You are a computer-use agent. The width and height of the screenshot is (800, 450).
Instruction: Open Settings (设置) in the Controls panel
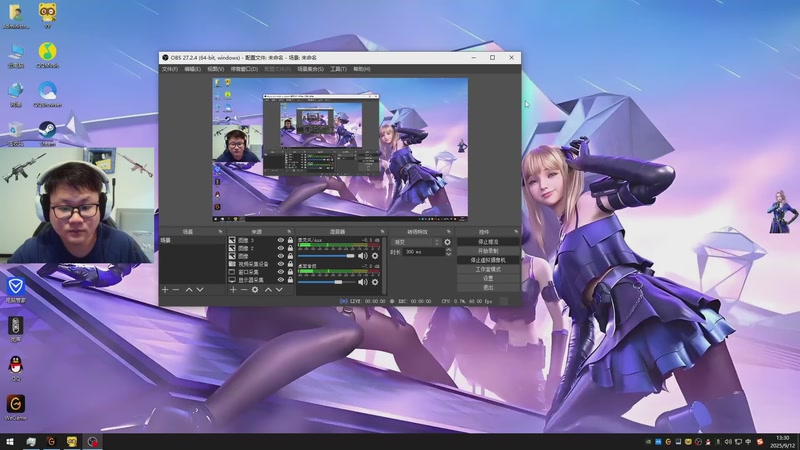(488, 279)
